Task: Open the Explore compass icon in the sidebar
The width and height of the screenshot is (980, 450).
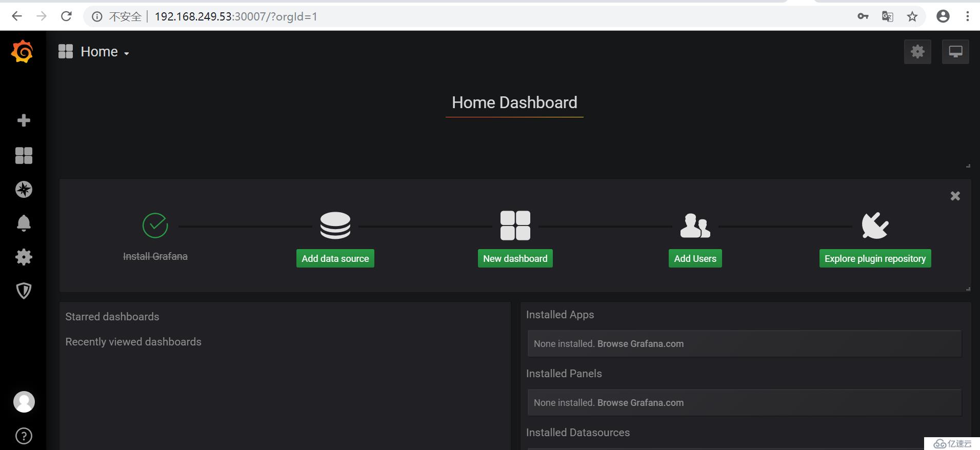Action: point(24,190)
